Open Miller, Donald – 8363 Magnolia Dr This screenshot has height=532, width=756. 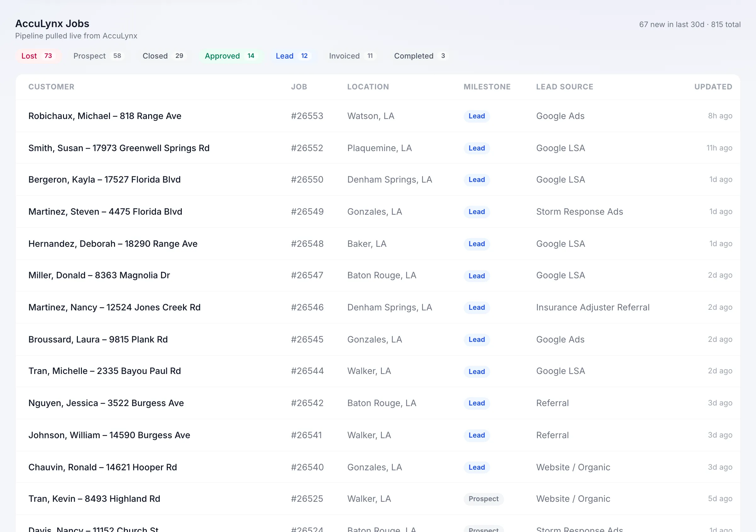click(99, 275)
